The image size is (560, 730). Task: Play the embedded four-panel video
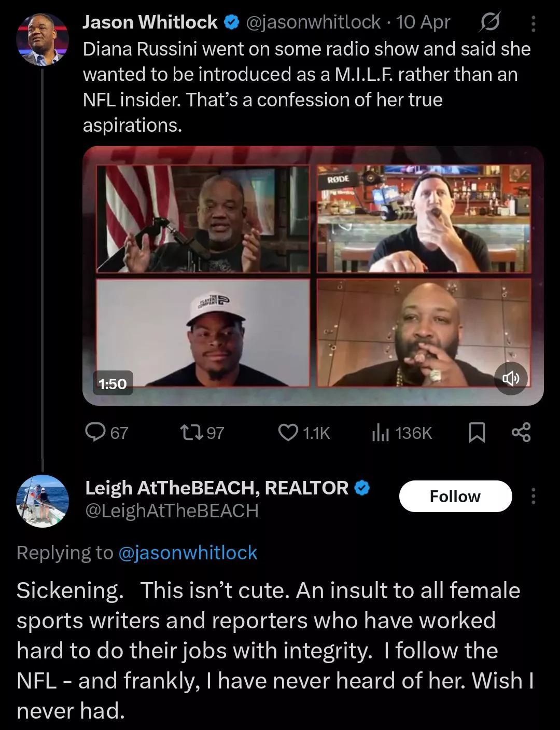[313, 276]
